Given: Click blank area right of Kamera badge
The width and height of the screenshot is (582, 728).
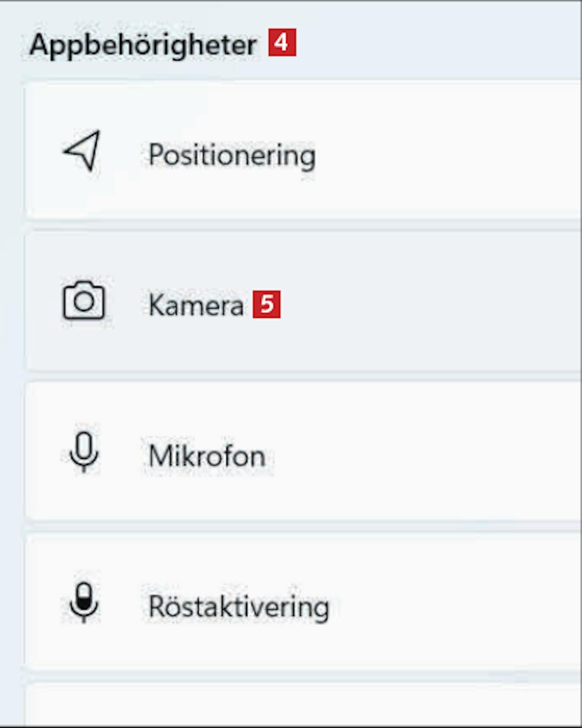Looking at the screenshot, I should tap(427, 305).
